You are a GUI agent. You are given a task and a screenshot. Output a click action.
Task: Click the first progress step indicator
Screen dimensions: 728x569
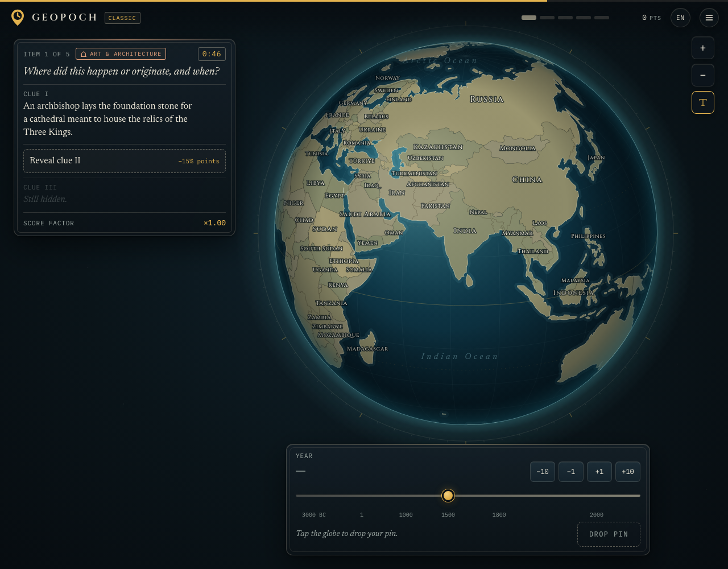[529, 18]
